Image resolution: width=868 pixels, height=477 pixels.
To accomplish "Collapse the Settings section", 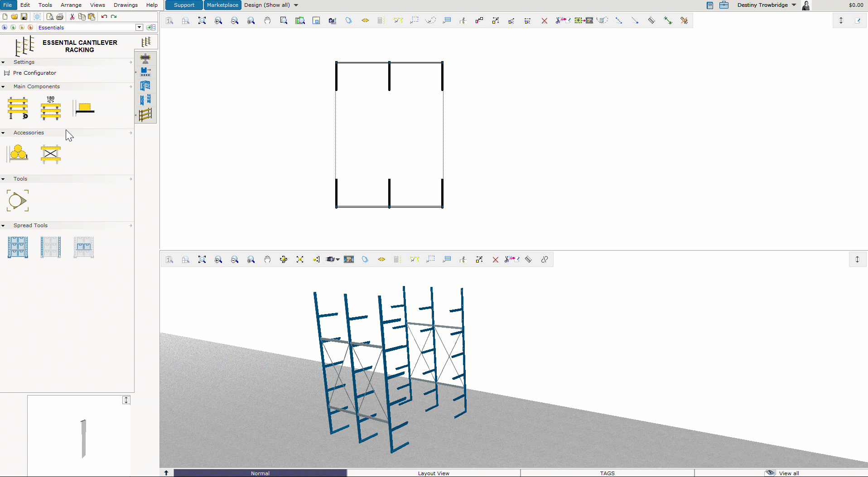I will [x=4, y=62].
